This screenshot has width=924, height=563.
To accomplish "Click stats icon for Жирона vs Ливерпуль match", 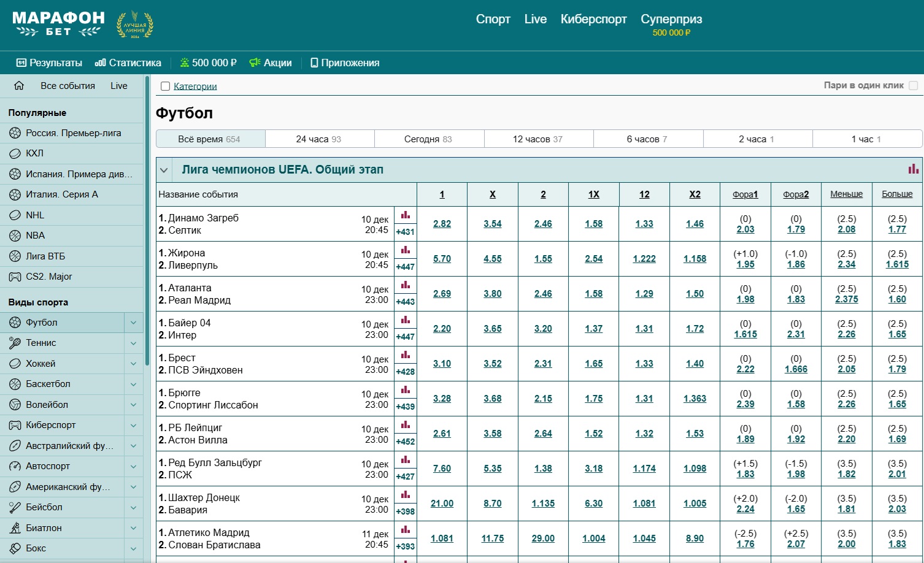I will click(406, 250).
